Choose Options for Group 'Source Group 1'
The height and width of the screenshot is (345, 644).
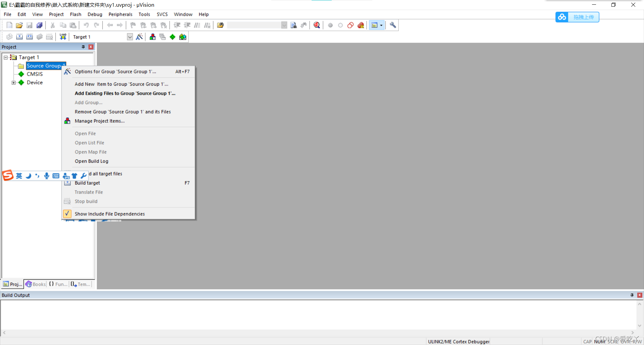128,72
